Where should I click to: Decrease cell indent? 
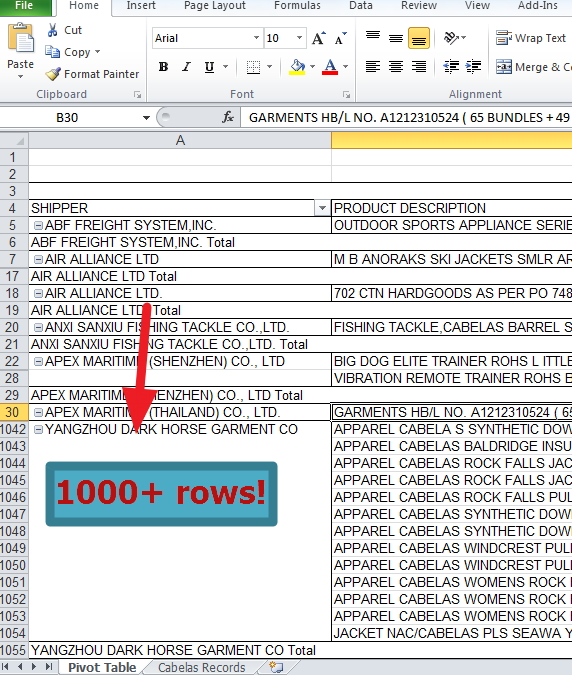click(x=451, y=67)
